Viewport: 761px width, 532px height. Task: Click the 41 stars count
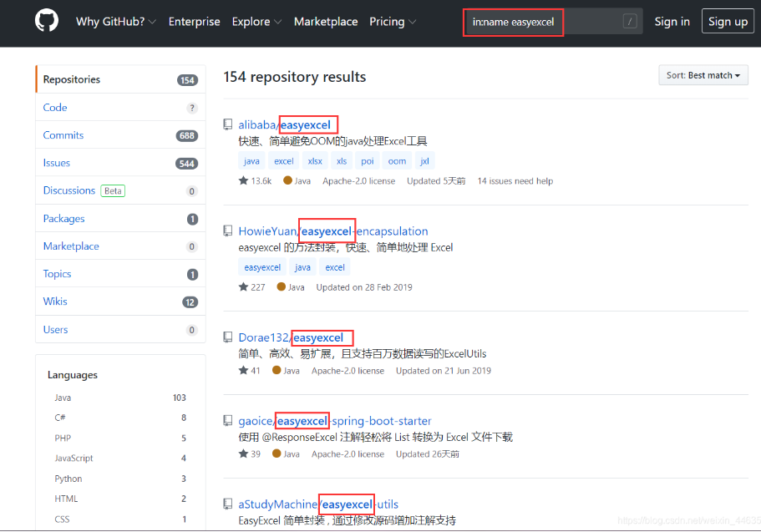[250, 371]
